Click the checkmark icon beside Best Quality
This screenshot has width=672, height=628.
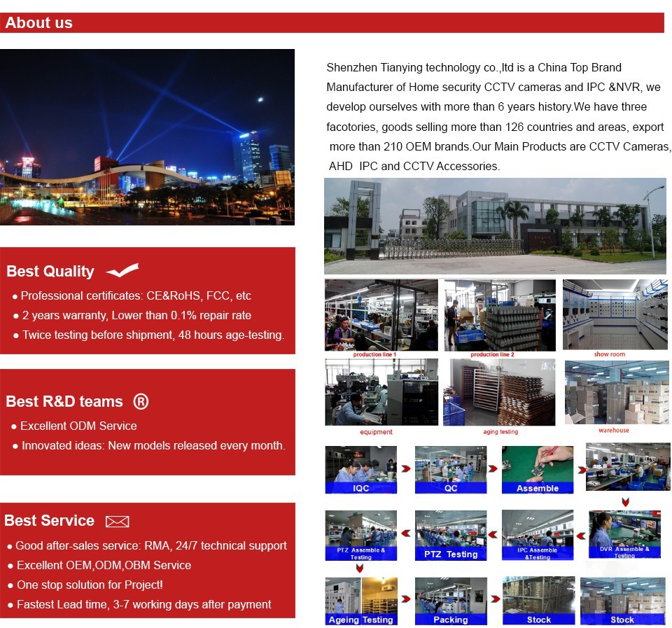[x=122, y=271]
